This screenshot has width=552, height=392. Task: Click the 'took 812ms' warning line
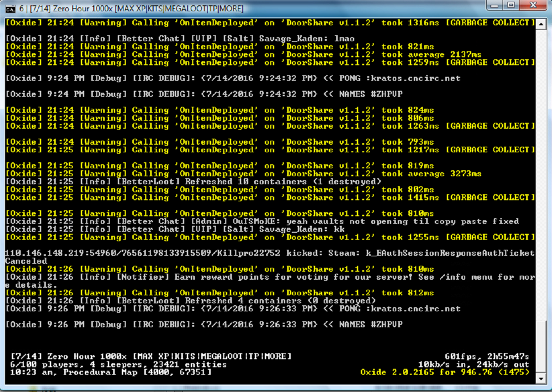click(220, 293)
